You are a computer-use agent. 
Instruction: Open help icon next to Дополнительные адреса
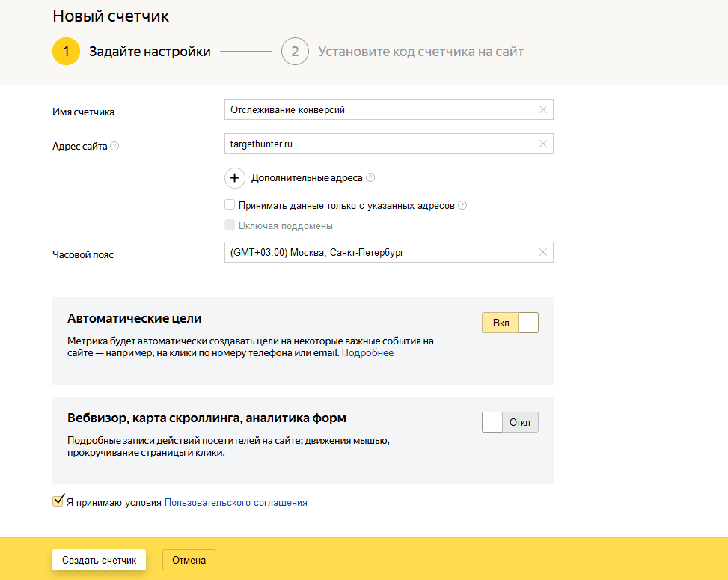coord(370,178)
